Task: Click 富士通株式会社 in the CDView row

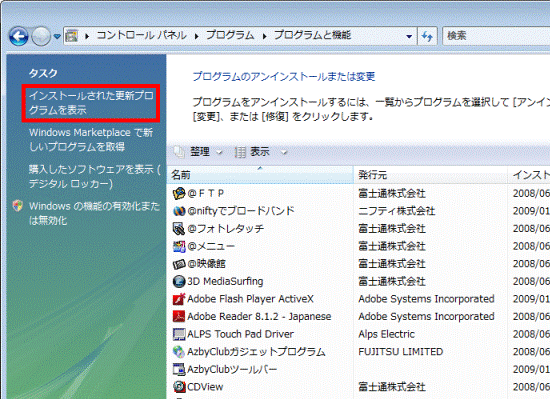Action: (x=392, y=387)
